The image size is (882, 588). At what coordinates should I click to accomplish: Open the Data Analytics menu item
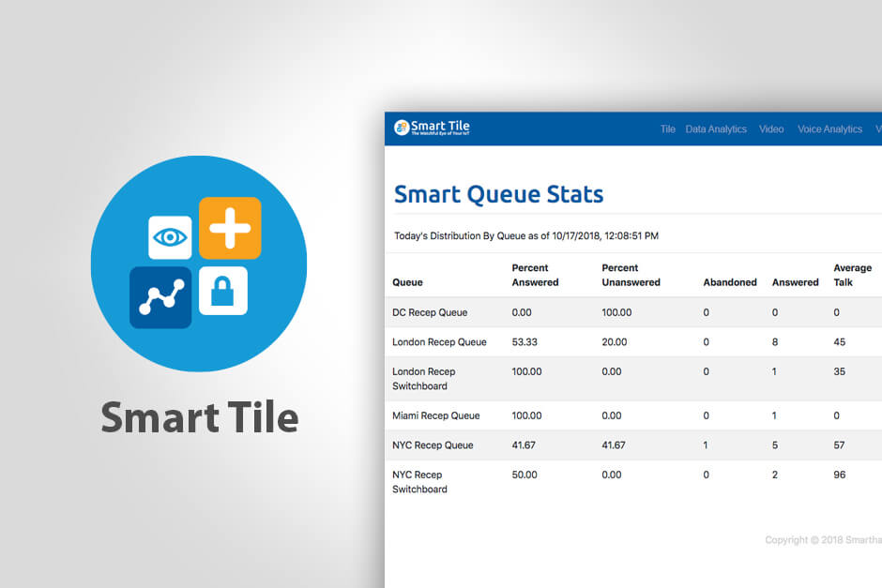point(716,129)
